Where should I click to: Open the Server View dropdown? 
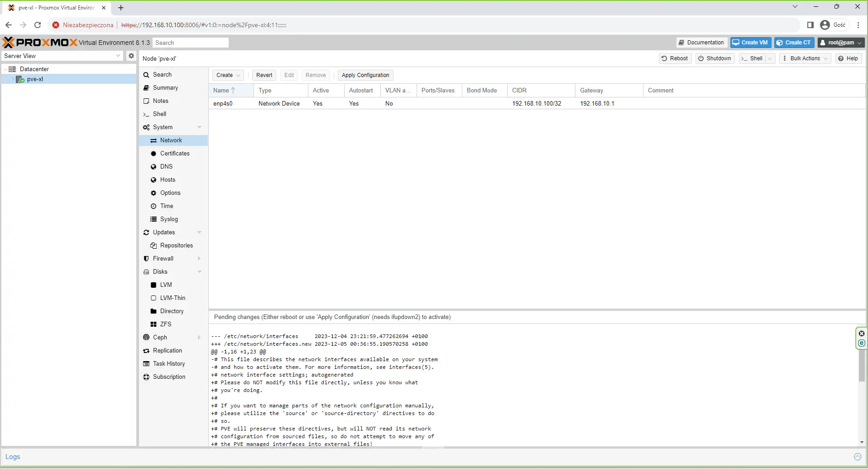pos(62,56)
